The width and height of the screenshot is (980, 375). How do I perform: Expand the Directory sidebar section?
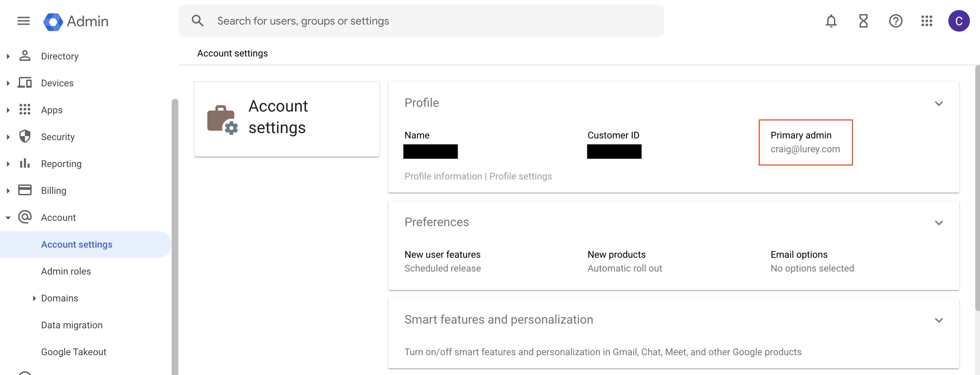(x=8, y=56)
